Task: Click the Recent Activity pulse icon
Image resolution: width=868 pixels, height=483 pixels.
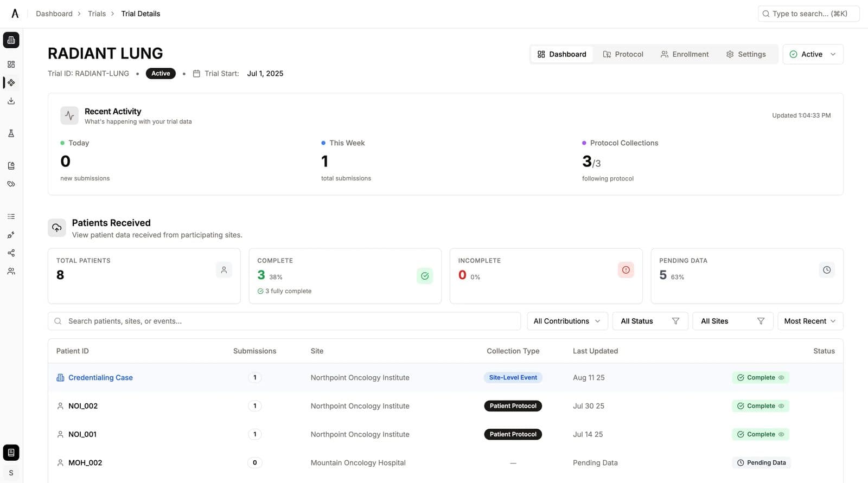Action: tap(69, 115)
